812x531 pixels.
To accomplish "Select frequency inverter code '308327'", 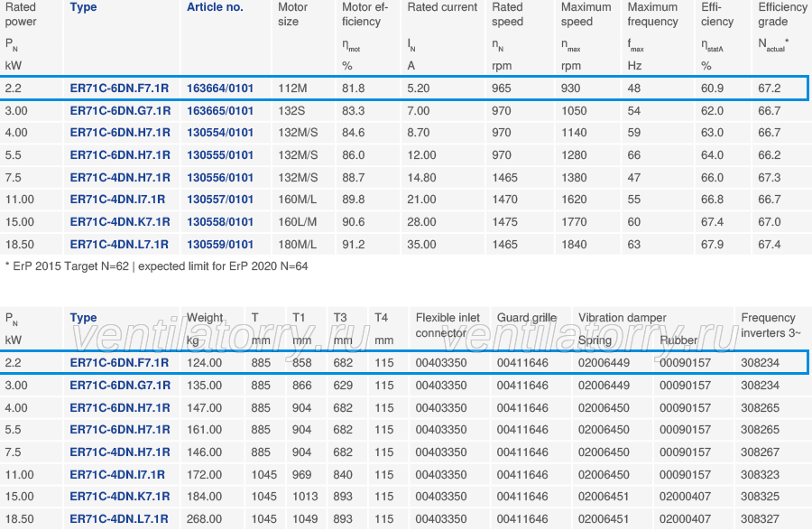I will click(x=760, y=519).
